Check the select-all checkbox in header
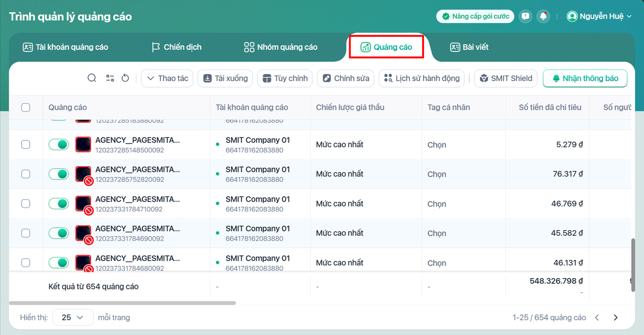This screenshot has width=644, height=335. tap(26, 107)
